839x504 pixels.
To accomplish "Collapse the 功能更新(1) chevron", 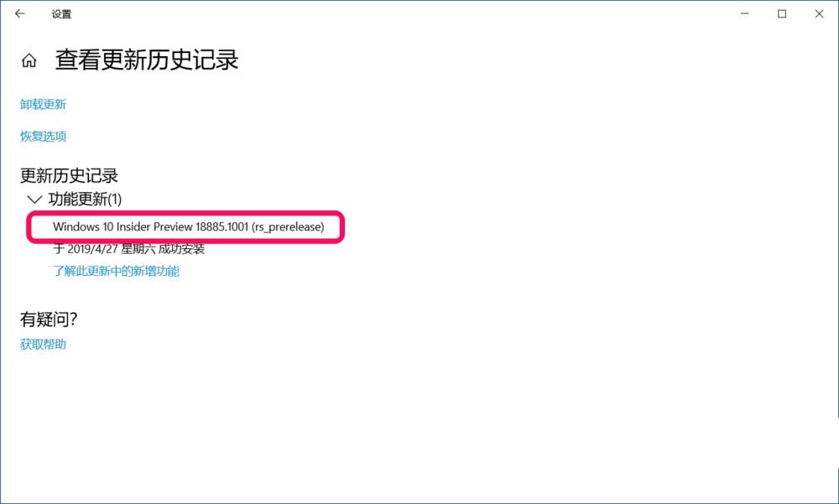I will click(x=34, y=200).
